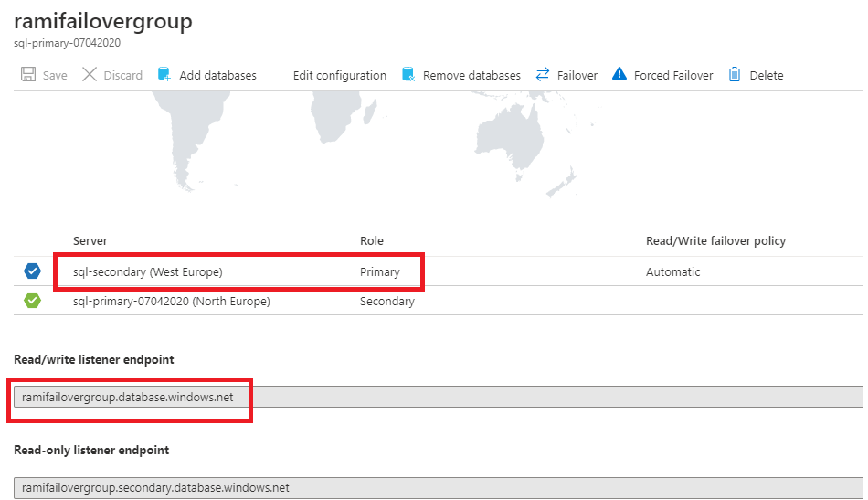Image resolution: width=868 pixels, height=500 pixels.
Task: Click the Read-only listener endpoint field
Action: [x=437, y=488]
